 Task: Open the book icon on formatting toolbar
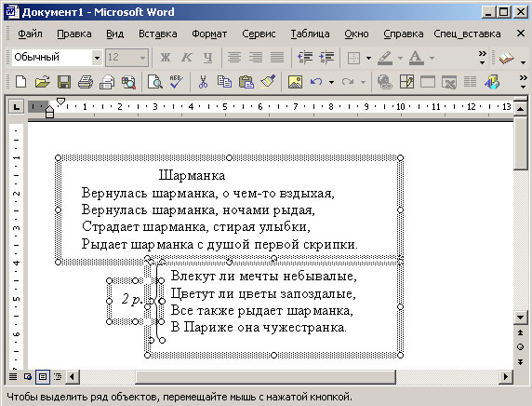pos(507,58)
